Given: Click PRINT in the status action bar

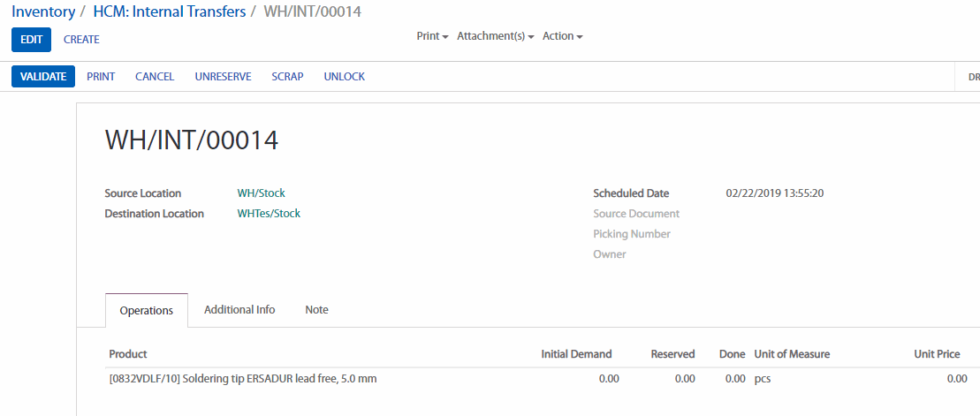Looking at the screenshot, I should [x=101, y=77].
